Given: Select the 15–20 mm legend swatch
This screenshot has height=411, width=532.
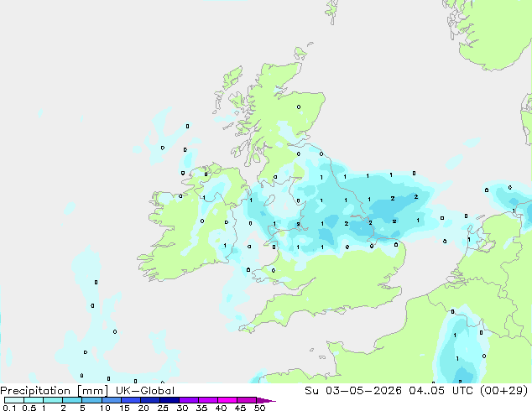Looking at the screenshot, I should [x=130, y=400].
